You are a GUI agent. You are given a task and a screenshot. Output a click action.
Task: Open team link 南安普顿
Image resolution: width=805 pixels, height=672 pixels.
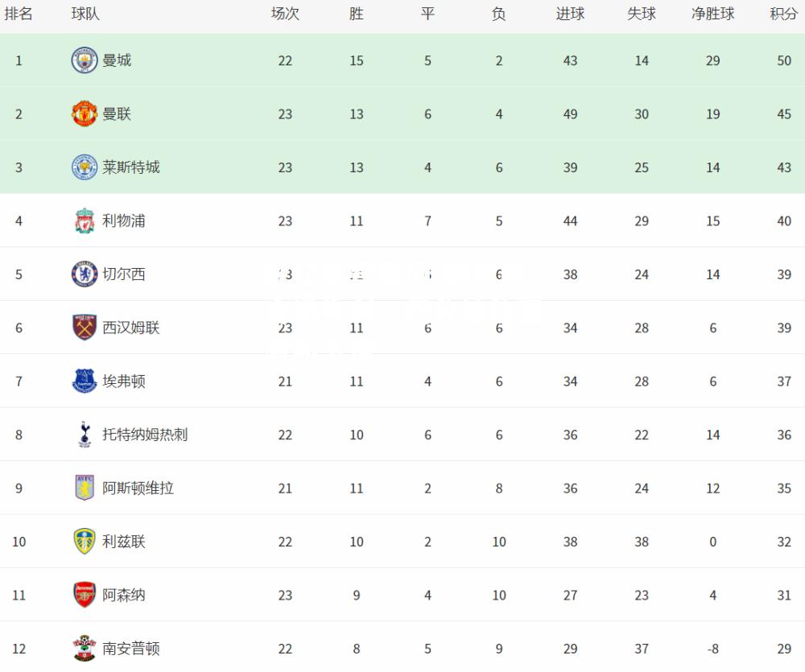point(131,649)
